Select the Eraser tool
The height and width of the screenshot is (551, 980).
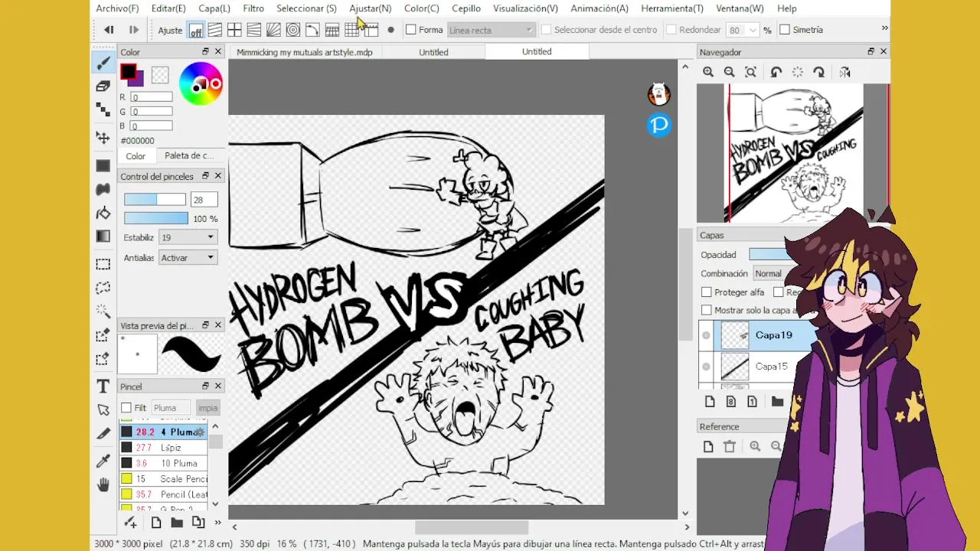click(103, 86)
